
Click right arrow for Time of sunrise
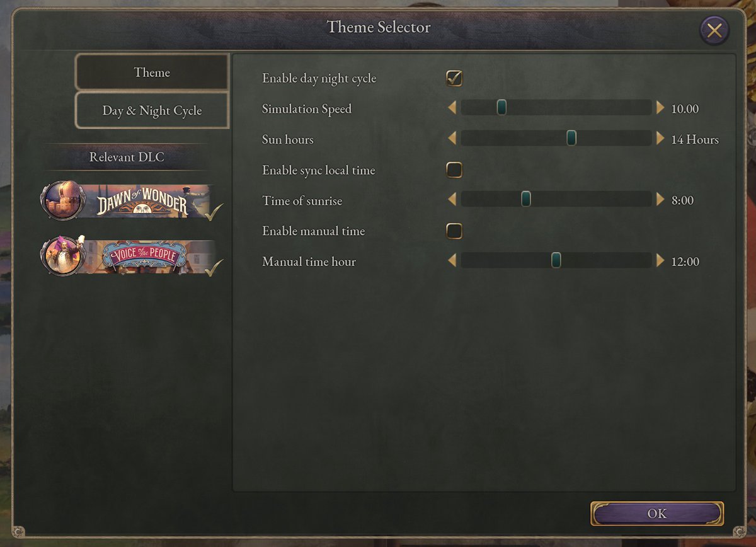point(660,200)
